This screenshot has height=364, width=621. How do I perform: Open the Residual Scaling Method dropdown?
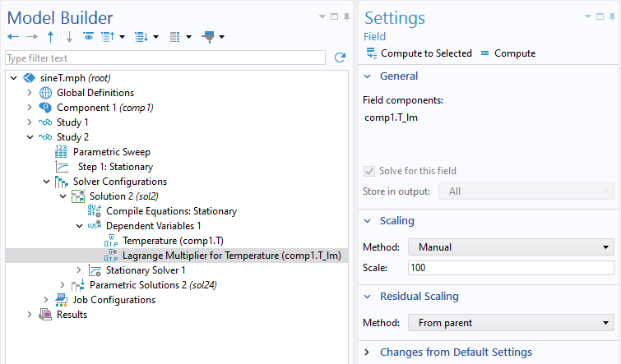[511, 323]
